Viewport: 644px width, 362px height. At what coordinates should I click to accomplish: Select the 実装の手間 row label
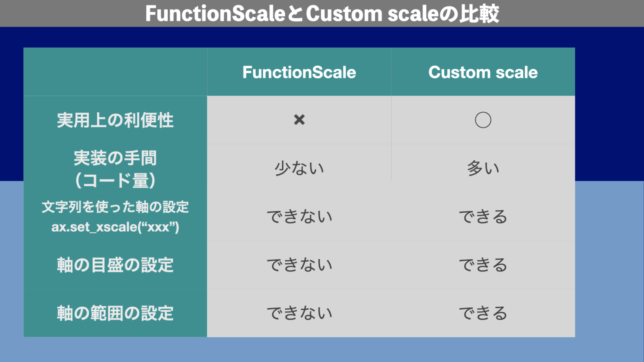pyautogui.click(x=115, y=158)
